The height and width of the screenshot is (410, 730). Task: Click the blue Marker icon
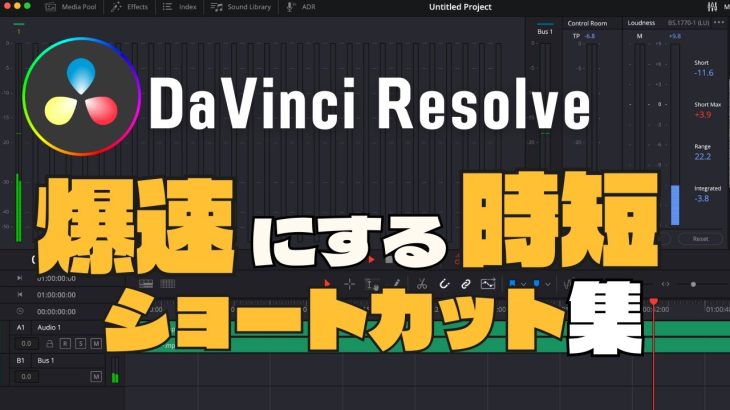[536, 283]
